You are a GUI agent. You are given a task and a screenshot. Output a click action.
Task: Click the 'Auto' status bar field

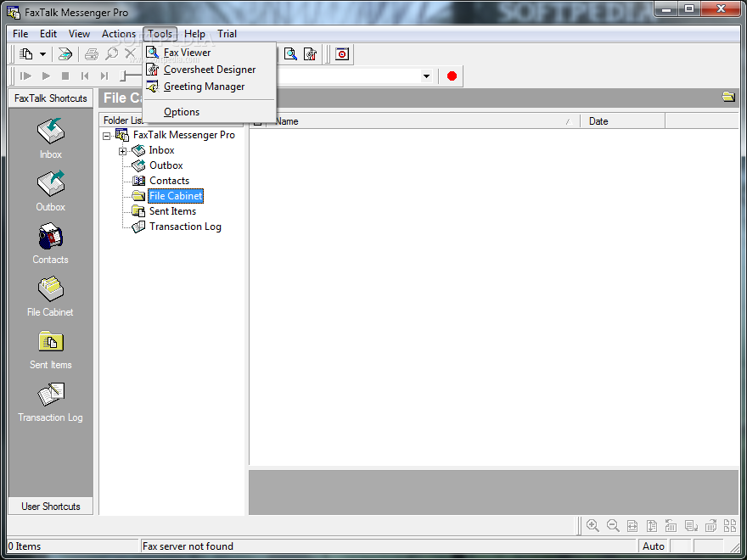click(653, 546)
